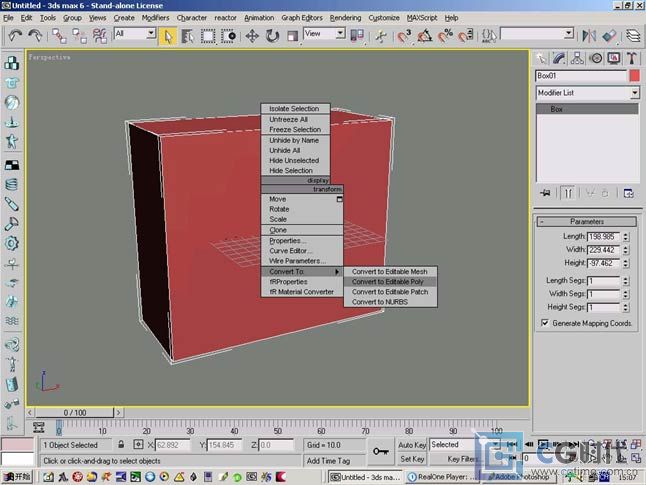Toggle the Spinner Snap button
646x485 pixels.
click(x=465, y=36)
